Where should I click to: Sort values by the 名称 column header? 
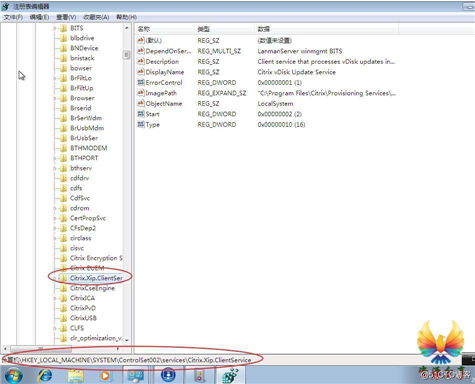[165, 29]
